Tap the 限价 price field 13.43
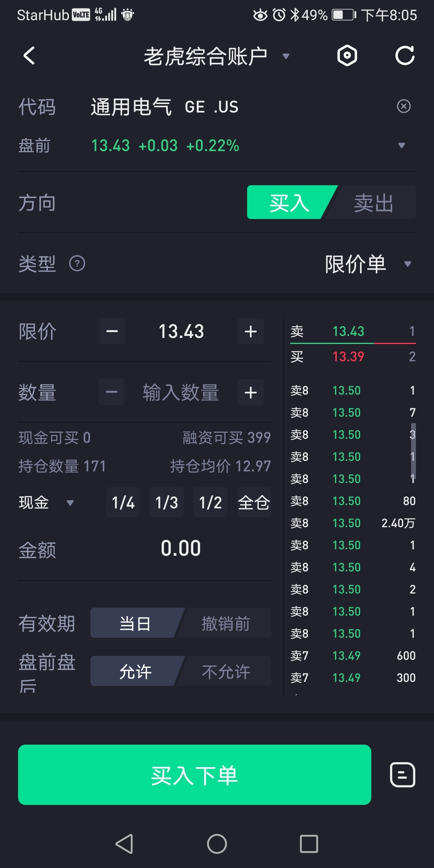Screen dimensions: 434x868 [x=181, y=332]
